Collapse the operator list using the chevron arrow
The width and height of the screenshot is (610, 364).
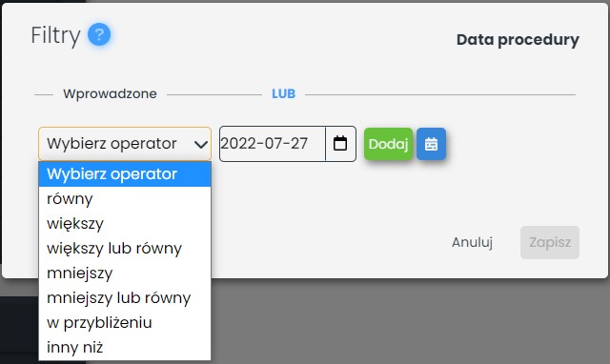pos(201,144)
